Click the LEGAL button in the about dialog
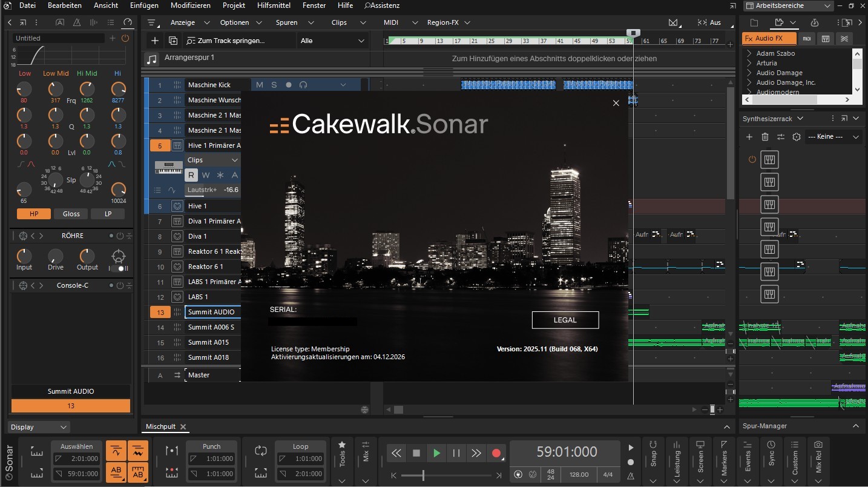The width and height of the screenshot is (868, 487). coord(565,320)
